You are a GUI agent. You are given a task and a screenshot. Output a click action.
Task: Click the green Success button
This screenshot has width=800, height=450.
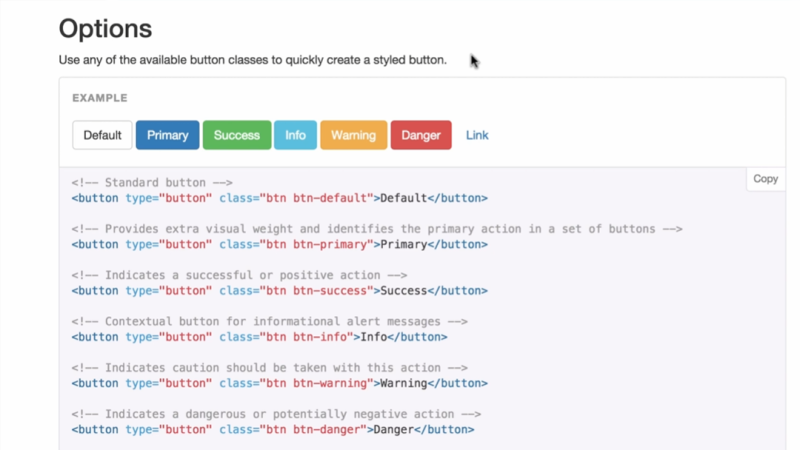point(237,135)
